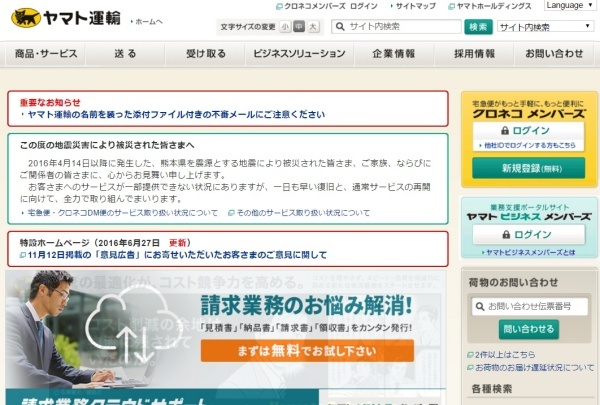
Task: Open the ビジネスソリューション navigation tab
Action: [x=297, y=54]
